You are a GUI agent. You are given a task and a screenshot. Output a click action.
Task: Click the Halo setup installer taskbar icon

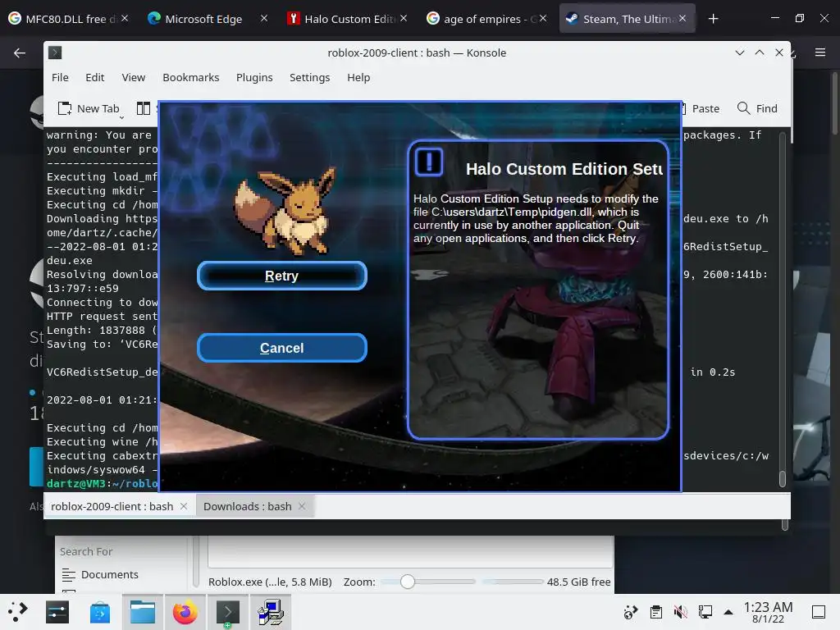271,612
